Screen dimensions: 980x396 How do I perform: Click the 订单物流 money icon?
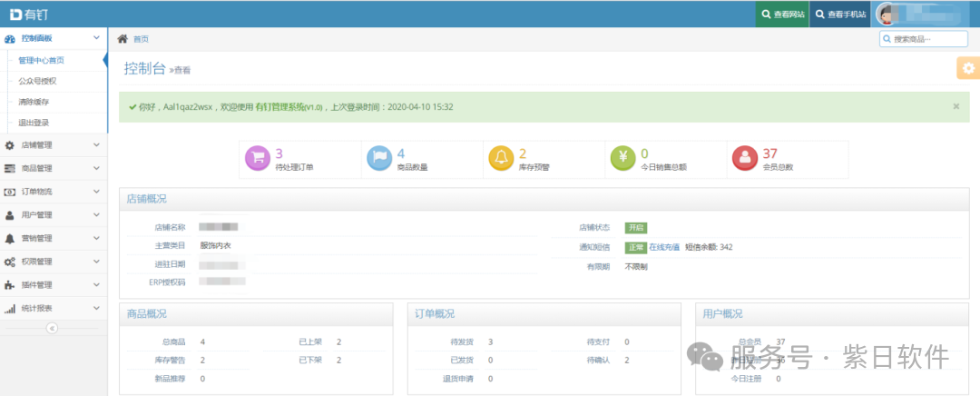(9, 192)
